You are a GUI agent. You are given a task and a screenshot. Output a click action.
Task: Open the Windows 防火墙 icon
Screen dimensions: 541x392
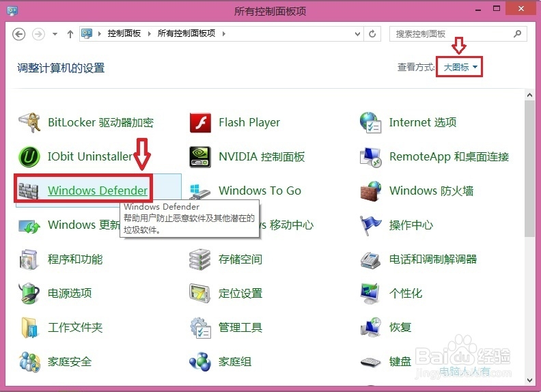[x=370, y=191]
